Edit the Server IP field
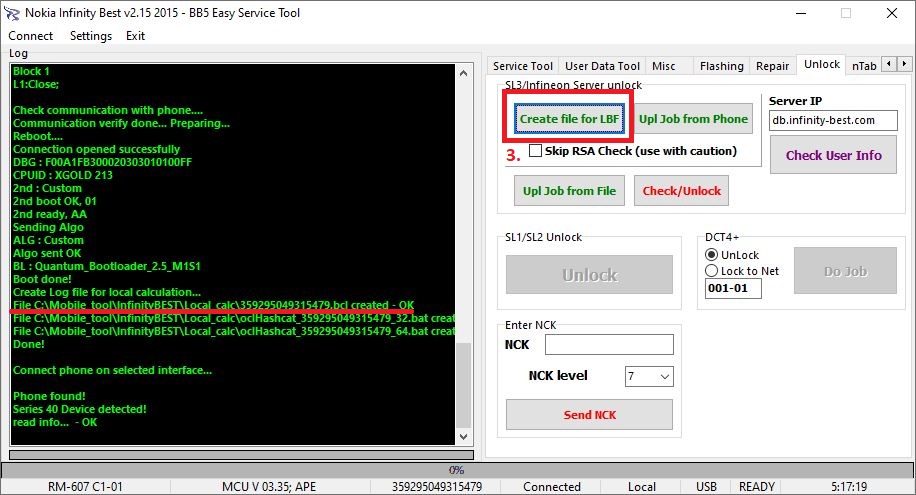Viewport: 916px width, 495px height. (833, 120)
